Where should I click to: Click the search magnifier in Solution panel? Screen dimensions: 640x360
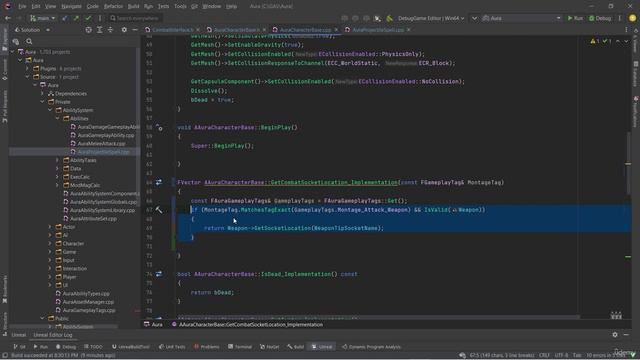click(29, 41)
